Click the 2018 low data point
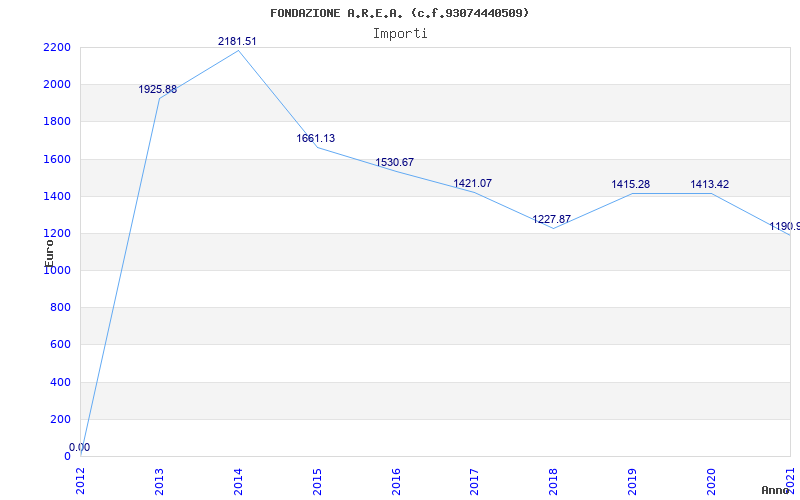Image resolution: width=800 pixels, height=500 pixels. point(554,228)
